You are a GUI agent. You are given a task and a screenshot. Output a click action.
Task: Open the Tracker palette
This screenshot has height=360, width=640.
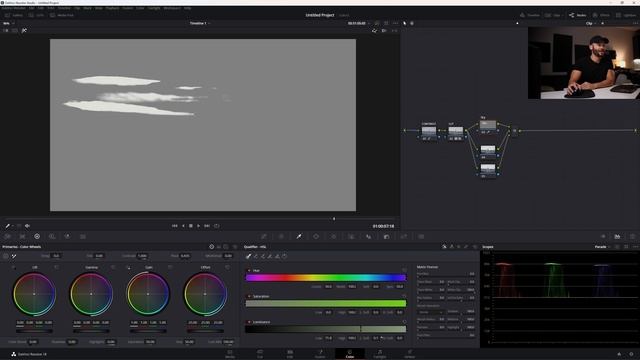point(333,236)
